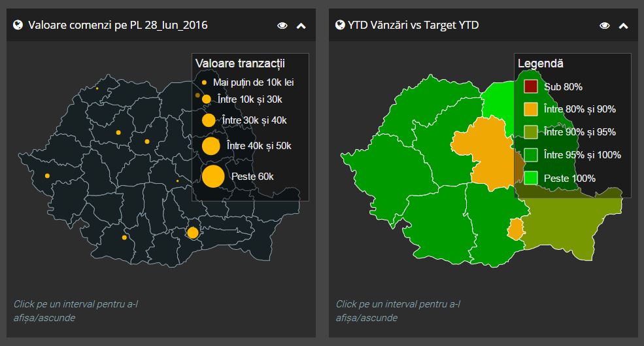This screenshot has height=346, width=644.
Task: Select the 'Peste 60k' largest legend circle
Action: 213,177
